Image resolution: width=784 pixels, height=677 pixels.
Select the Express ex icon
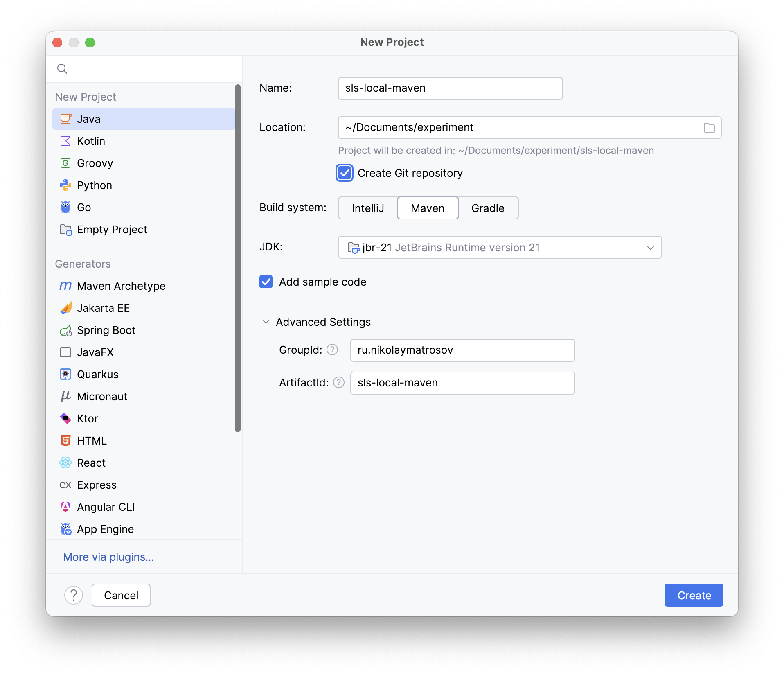tap(65, 485)
